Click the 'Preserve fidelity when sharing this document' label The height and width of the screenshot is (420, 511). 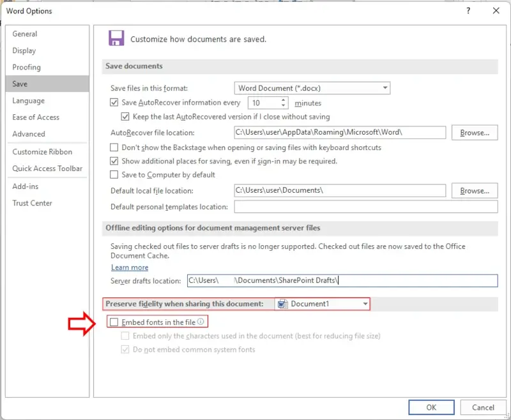[x=185, y=304]
